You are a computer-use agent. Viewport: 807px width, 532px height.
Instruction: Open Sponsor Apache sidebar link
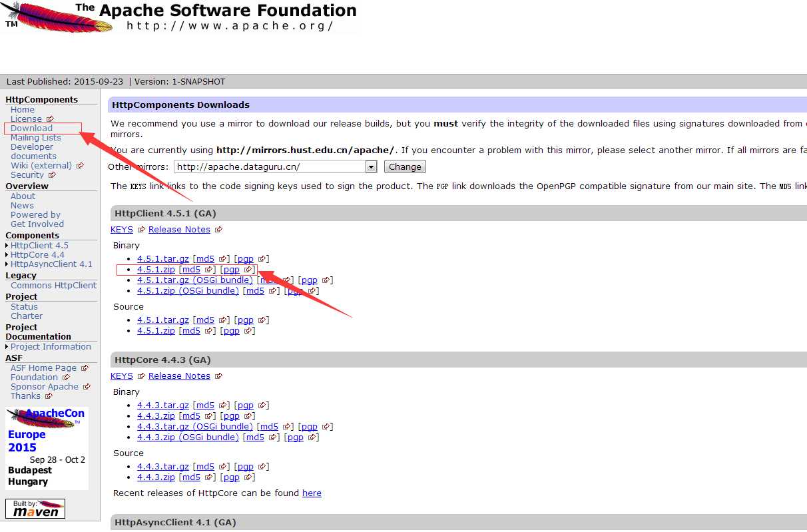tap(45, 387)
